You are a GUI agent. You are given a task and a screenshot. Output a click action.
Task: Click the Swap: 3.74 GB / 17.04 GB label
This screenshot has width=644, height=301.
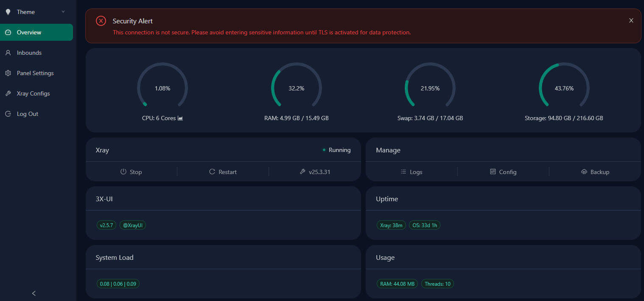430,118
